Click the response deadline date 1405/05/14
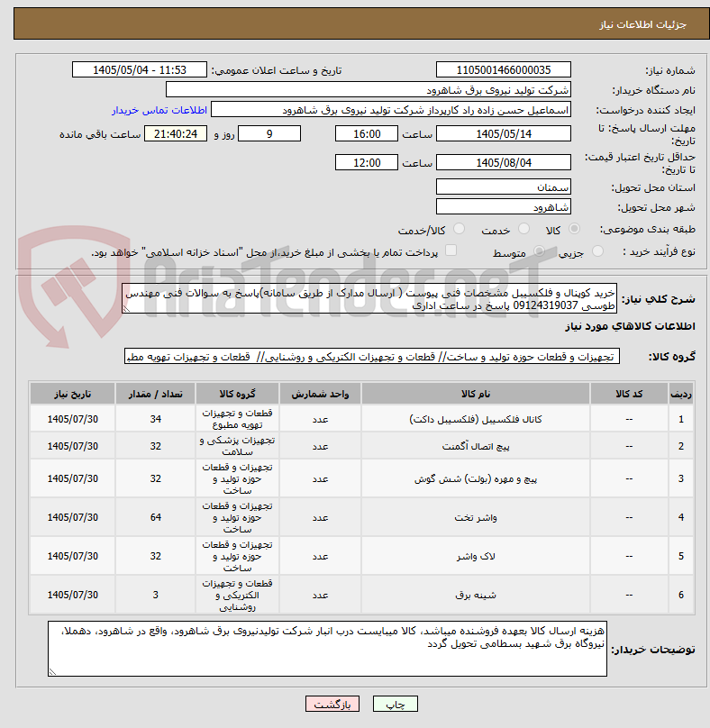This screenshot has width=710, height=728. click(504, 133)
